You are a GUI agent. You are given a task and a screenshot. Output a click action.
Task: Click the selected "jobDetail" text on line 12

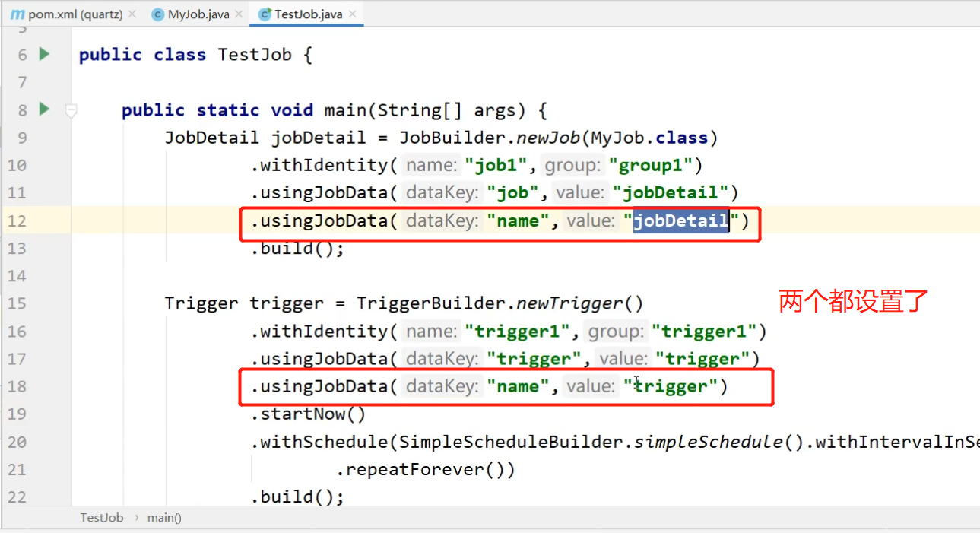point(680,220)
